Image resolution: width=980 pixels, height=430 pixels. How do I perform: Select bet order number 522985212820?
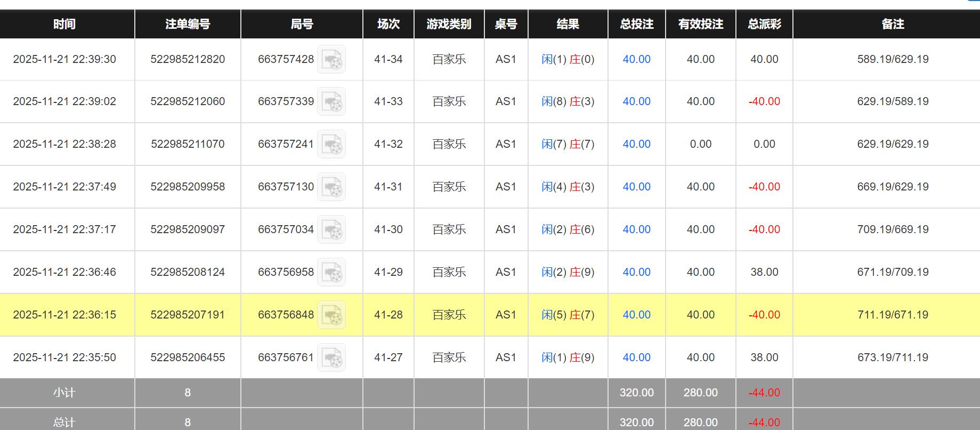(188, 59)
